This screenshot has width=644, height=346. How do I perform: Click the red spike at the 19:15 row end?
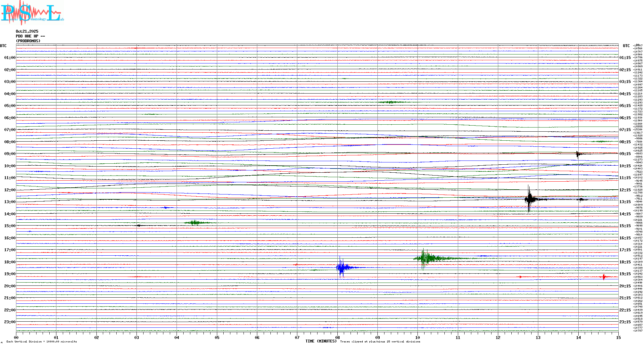[x=604, y=277]
